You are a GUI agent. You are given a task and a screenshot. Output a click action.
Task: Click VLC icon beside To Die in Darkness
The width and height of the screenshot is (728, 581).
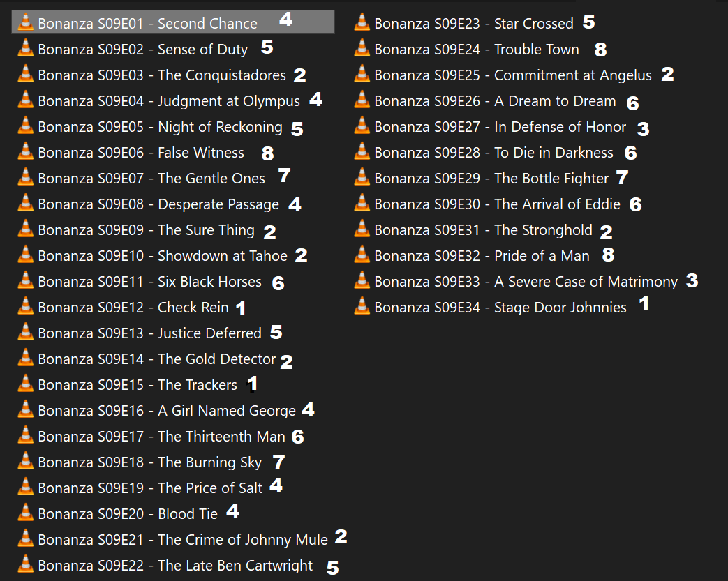pyautogui.click(x=362, y=151)
